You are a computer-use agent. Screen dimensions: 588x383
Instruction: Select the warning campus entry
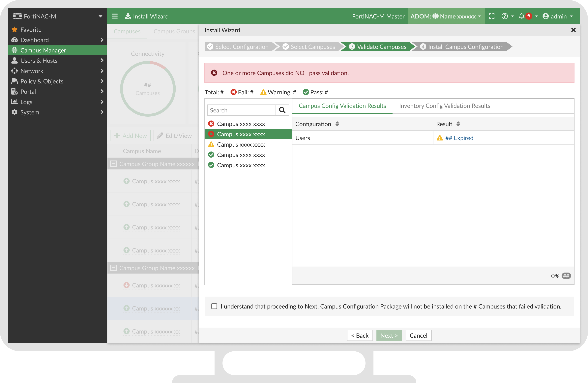coord(248,144)
